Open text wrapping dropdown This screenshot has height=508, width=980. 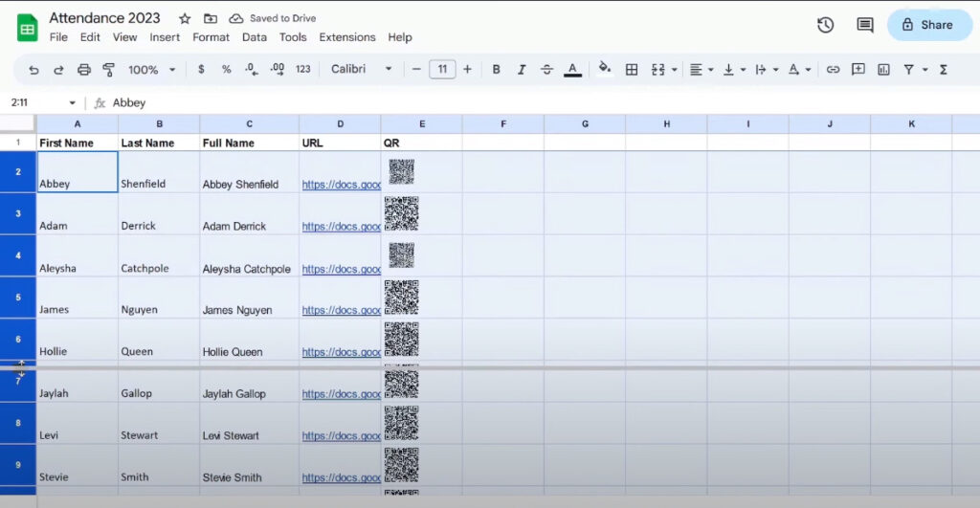click(767, 69)
